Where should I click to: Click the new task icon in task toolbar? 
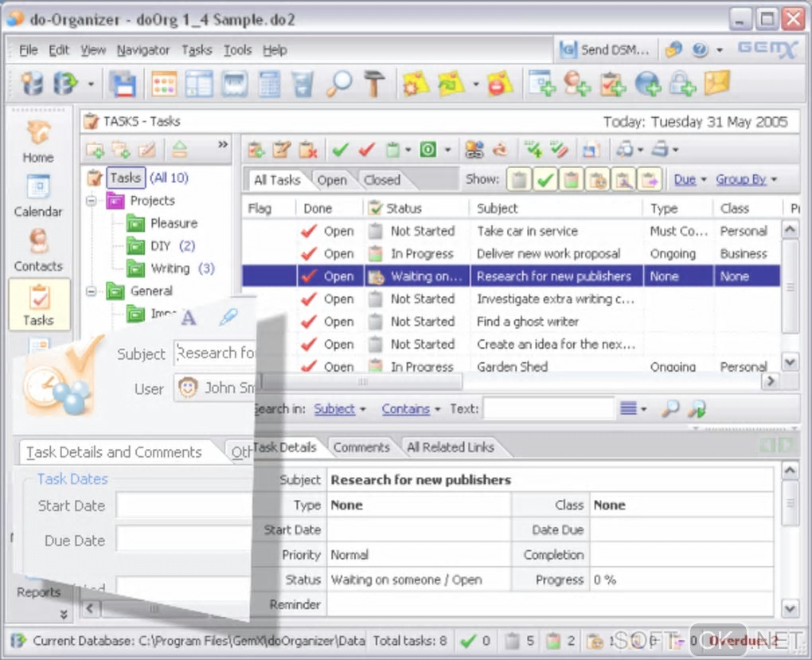point(256,150)
